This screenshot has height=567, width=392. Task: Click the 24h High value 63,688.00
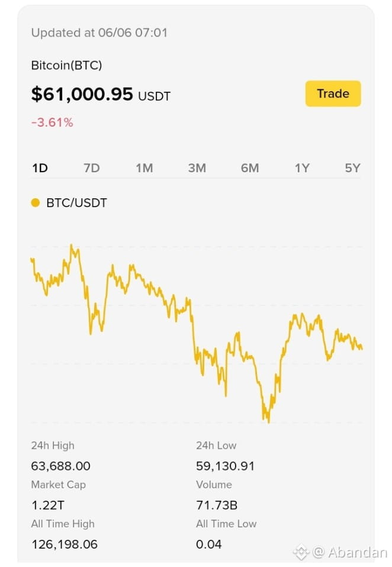click(61, 466)
